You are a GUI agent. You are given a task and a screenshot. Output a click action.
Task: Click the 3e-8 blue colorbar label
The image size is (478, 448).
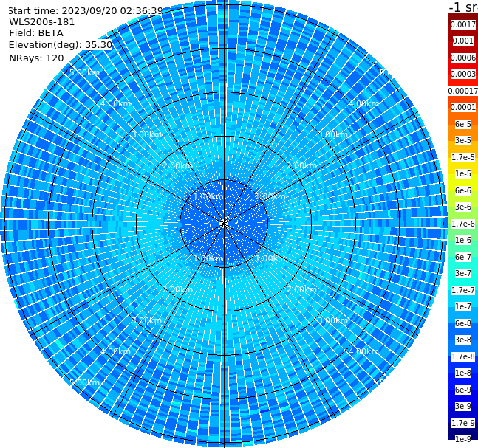coord(463,340)
